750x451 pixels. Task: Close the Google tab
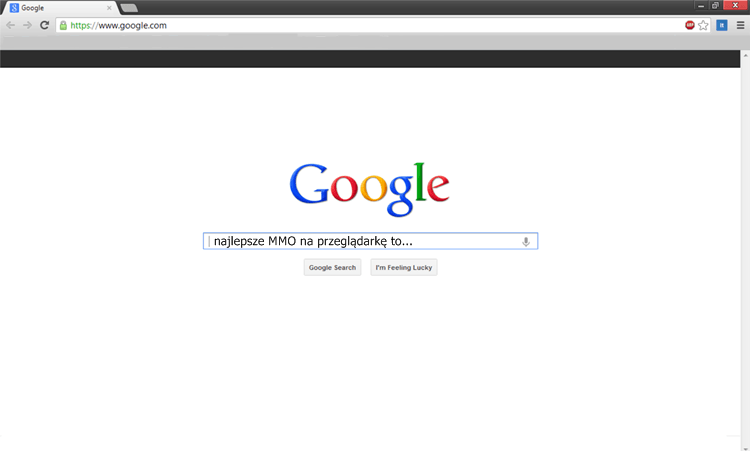pyautogui.click(x=109, y=8)
